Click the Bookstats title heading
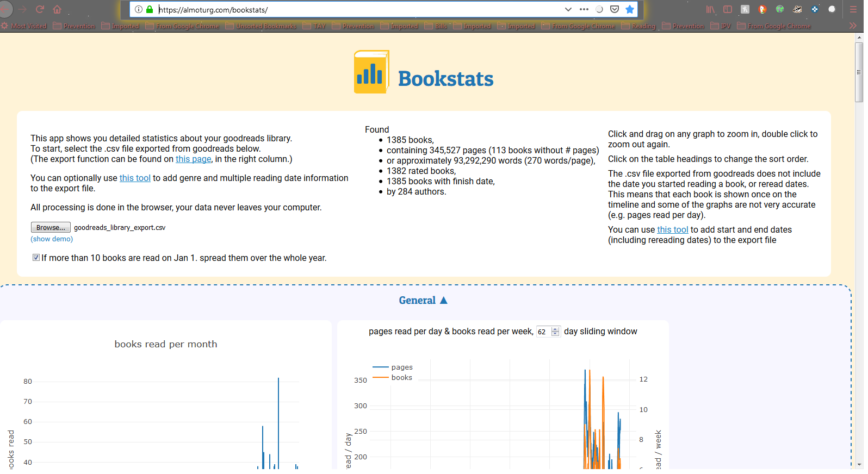Viewport: 868px width, 474px height. [446, 79]
